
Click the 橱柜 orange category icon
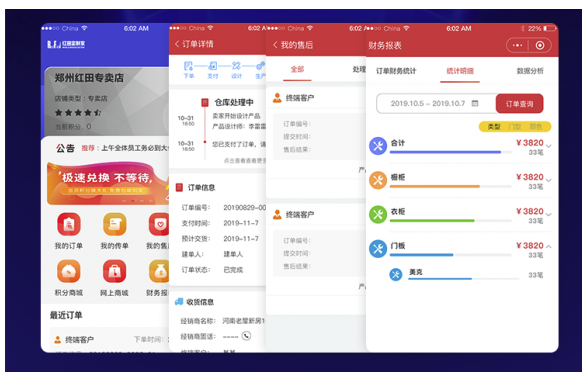[378, 180]
